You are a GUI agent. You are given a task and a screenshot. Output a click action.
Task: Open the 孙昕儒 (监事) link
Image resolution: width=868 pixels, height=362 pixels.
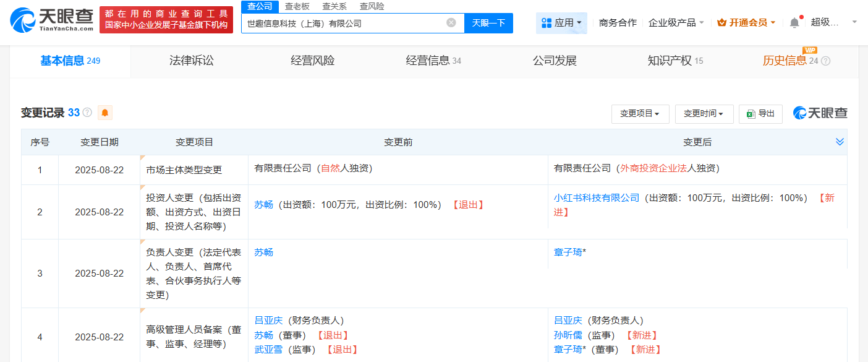(568, 335)
